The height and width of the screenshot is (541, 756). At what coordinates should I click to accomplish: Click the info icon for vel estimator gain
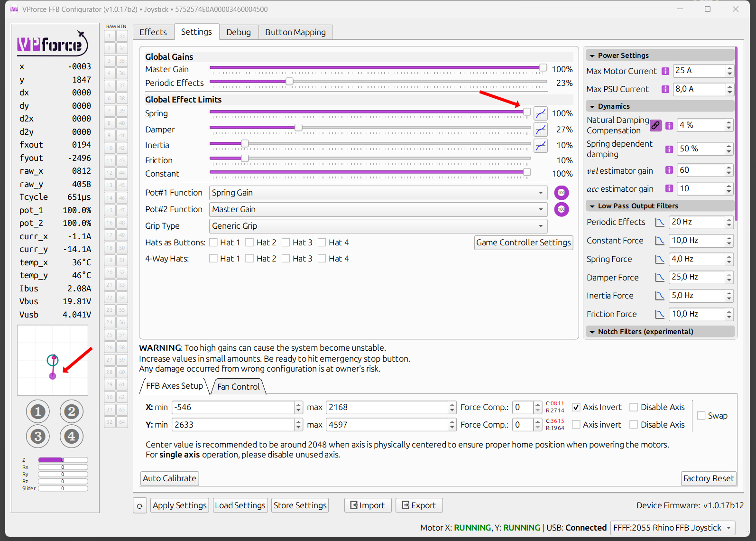669,170
